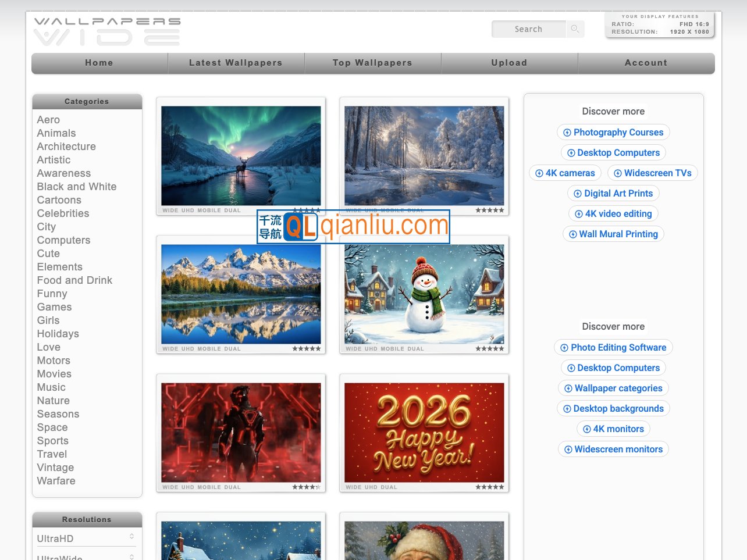Click the Widescreen TVs suggestion
This screenshot has height=560, width=747.
652,173
